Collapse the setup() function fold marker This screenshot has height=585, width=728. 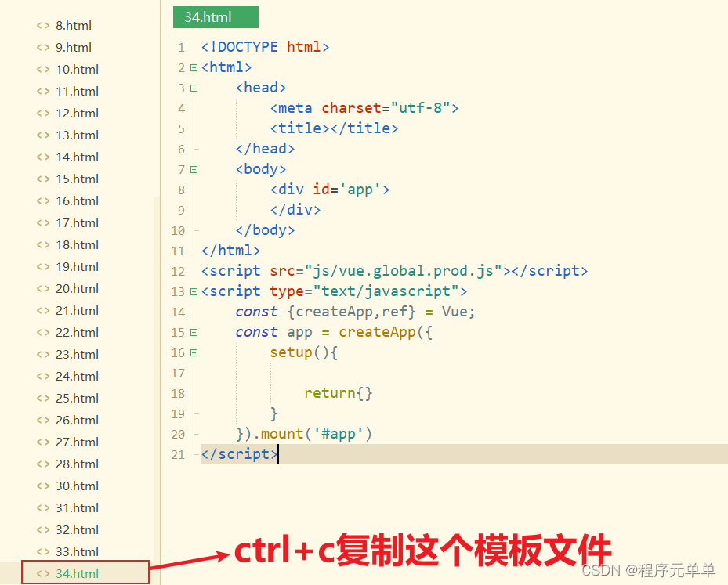click(193, 352)
